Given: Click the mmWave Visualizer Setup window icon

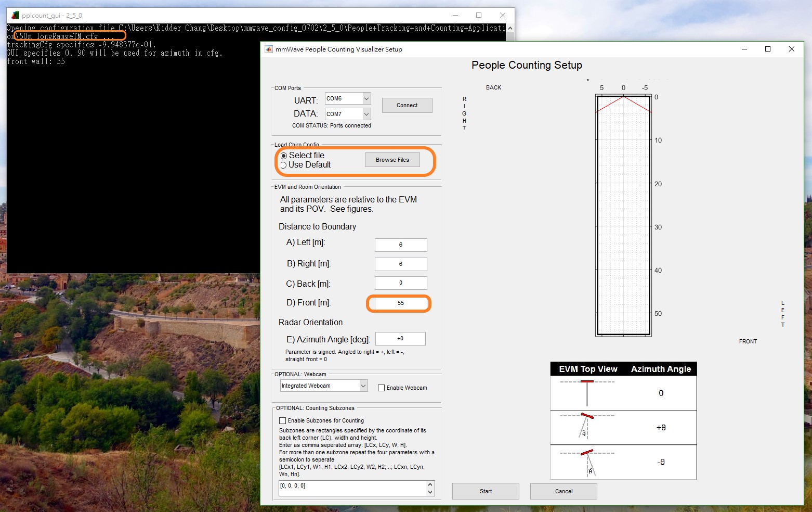Looking at the screenshot, I should 268,49.
